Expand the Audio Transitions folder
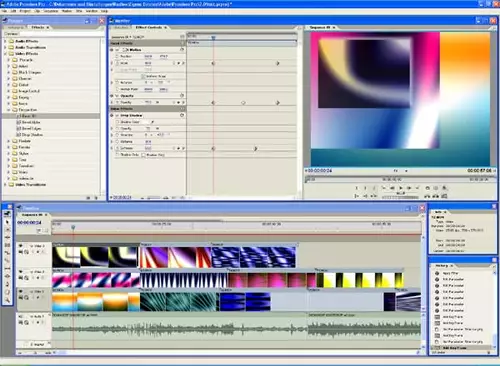Image resolution: width=500 pixels, height=366 pixels. coord(5,47)
